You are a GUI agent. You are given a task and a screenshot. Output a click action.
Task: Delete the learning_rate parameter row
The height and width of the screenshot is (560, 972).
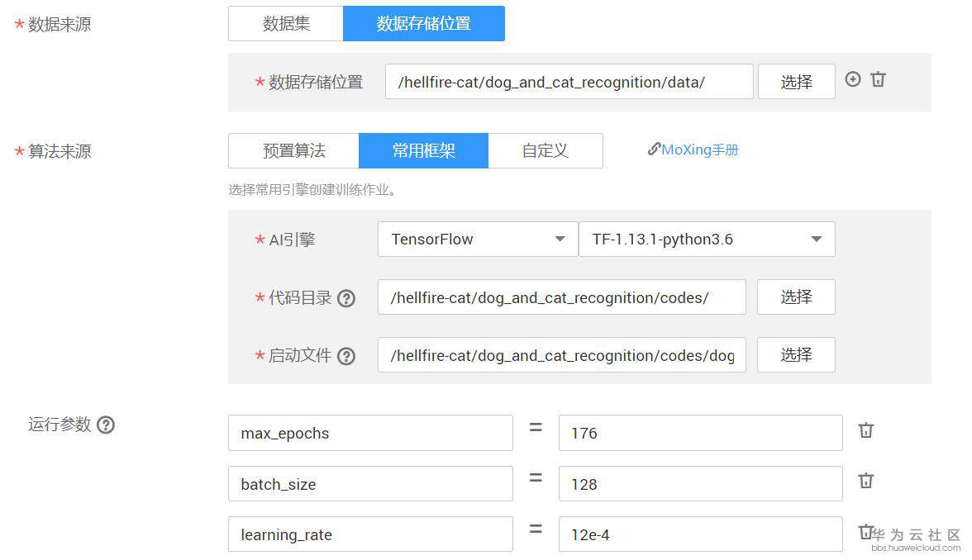(x=866, y=532)
